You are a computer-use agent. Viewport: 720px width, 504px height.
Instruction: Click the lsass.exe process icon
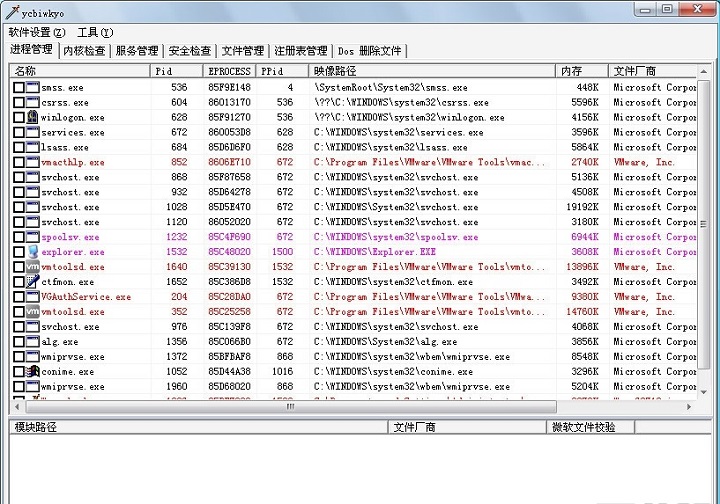pos(33,147)
